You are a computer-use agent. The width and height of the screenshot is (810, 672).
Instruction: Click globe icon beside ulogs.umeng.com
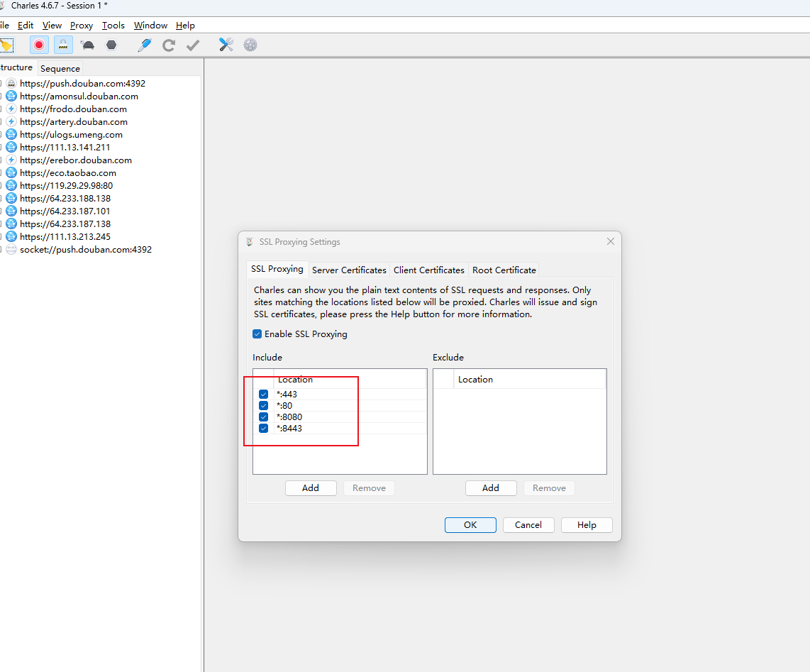(11, 134)
